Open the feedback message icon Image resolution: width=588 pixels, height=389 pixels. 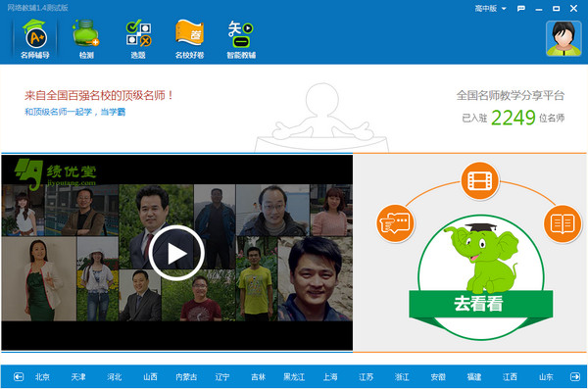click(521, 8)
